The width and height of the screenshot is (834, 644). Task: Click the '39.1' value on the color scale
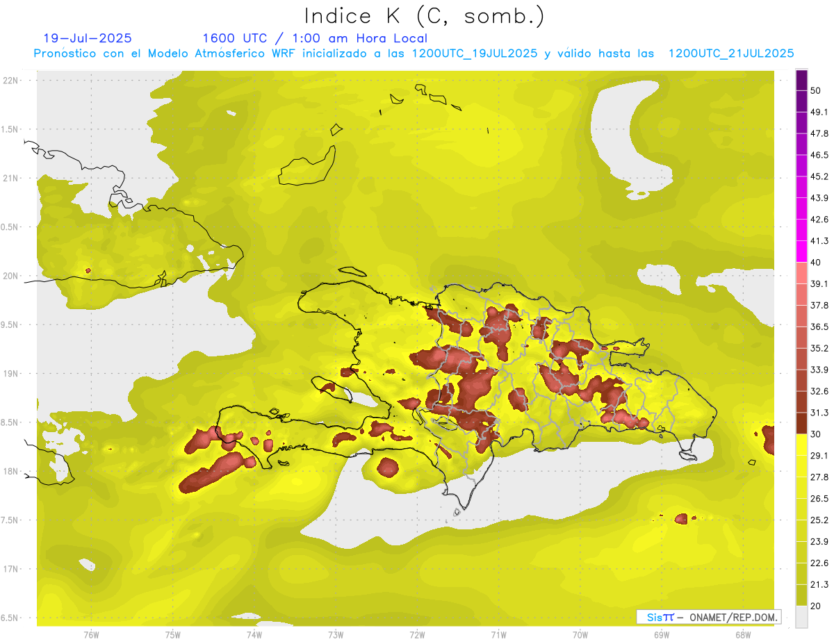pos(819,283)
